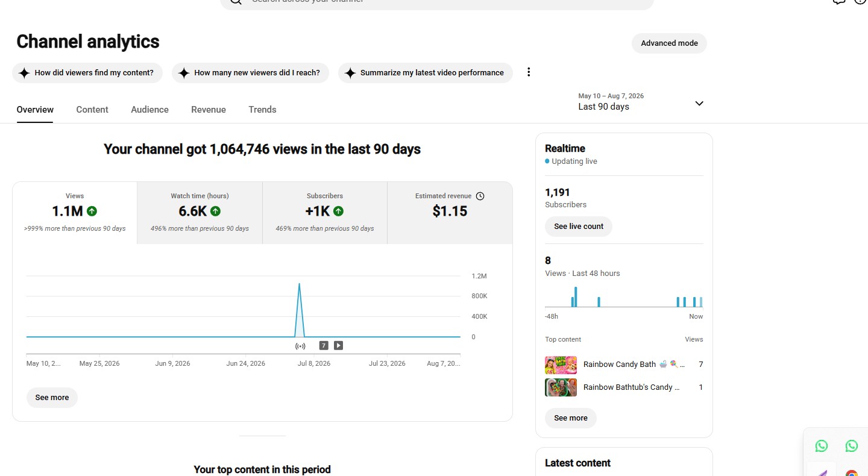Click the peak of the views chart spike
Viewport: 868px width, 476px height.
pyautogui.click(x=299, y=284)
